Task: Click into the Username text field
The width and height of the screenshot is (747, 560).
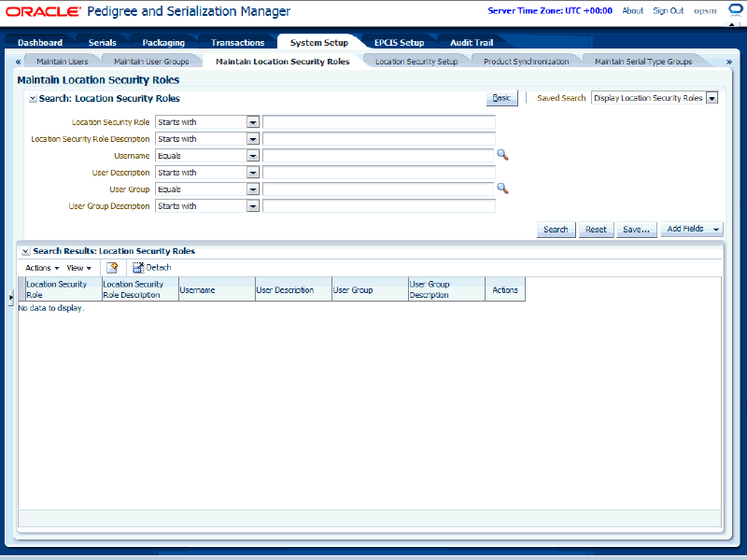Action: click(x=378, y=156)
